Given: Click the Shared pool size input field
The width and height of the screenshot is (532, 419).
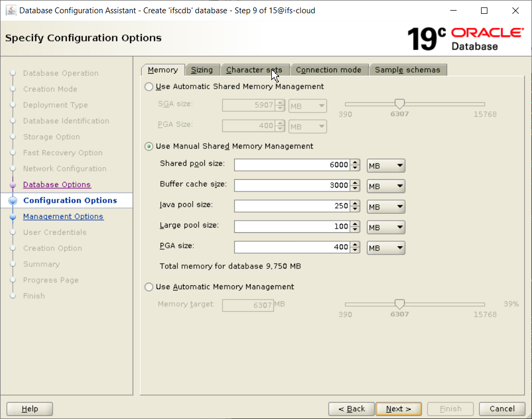Looking at the screenshot, I should (x=293, y=165).
